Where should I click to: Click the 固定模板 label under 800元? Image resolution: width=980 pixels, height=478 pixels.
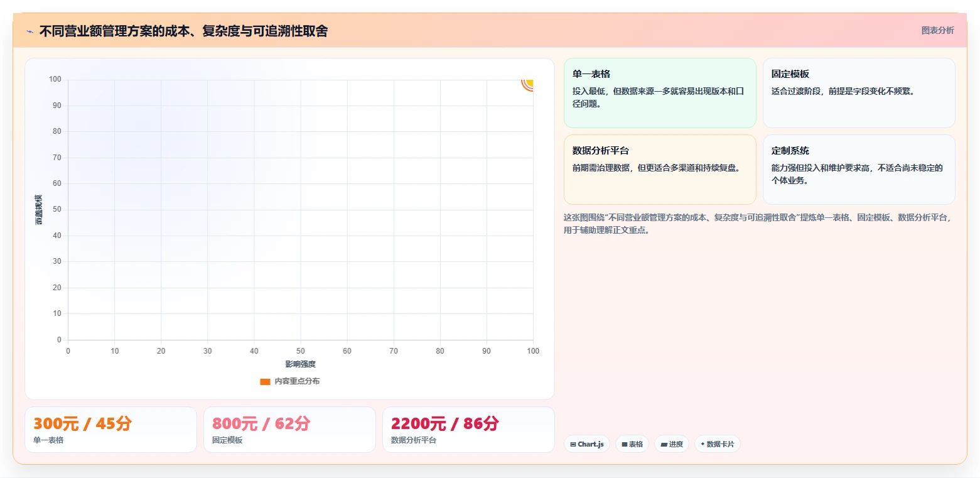[227, 440]
